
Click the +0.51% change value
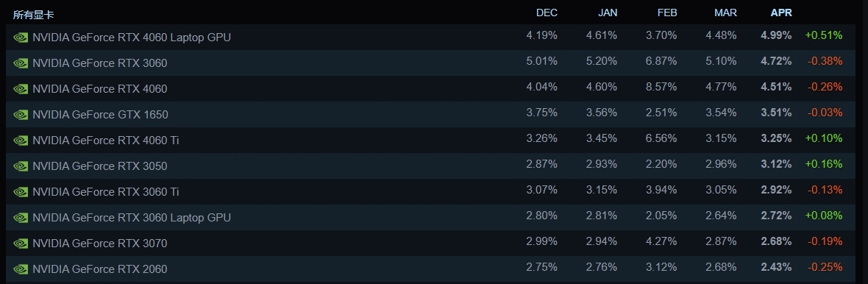point(824,35)
